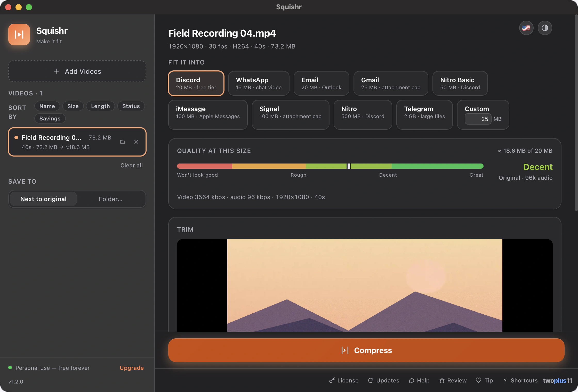Sort videos by Status
Image resolution: width=578 pixels, height=392 pixels.
point(131,106)
